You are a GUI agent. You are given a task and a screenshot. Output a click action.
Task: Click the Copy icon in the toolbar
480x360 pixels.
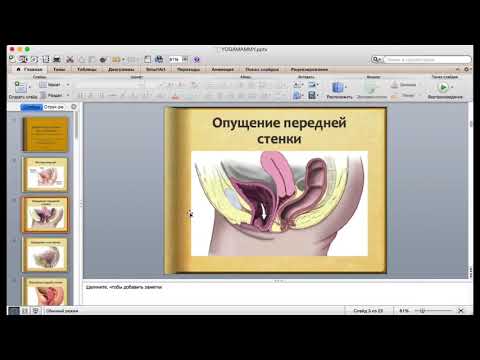click(x=82, y=59)
